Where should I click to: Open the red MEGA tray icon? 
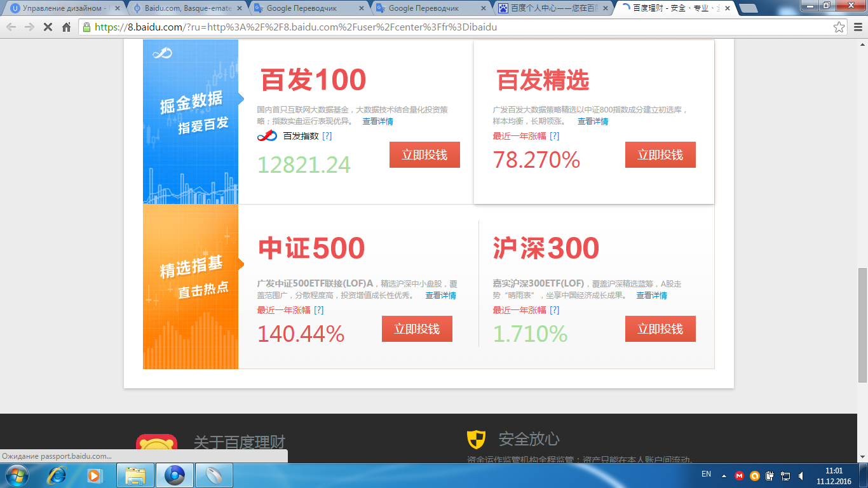pyautogui.click(x=739, y=475)
